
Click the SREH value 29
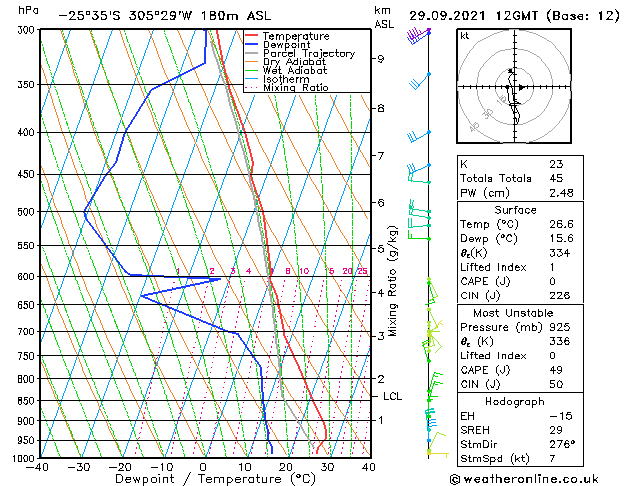(556, 430)
